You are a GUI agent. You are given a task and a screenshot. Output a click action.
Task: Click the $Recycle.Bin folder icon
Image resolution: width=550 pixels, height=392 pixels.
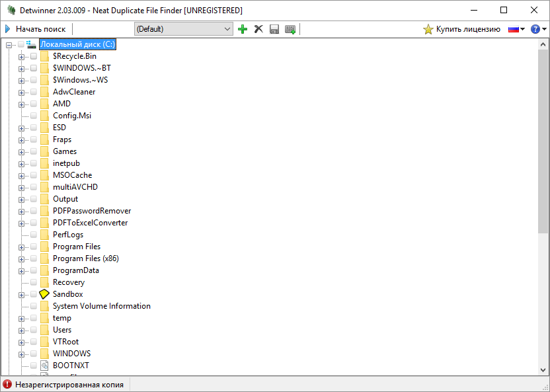pyautogui.click(x=44, y=56)
